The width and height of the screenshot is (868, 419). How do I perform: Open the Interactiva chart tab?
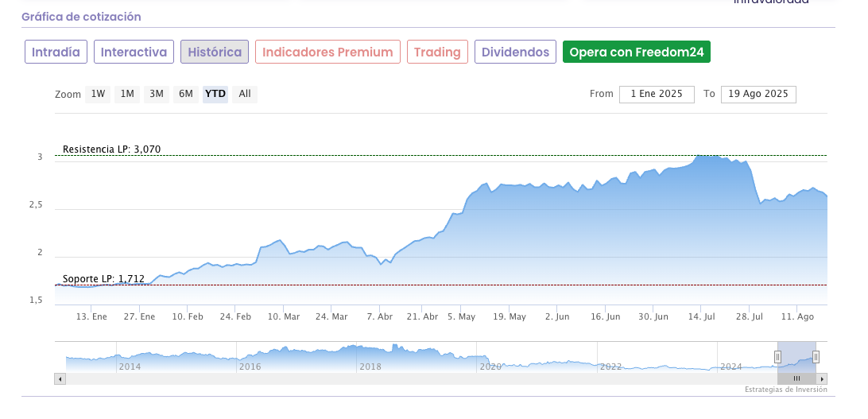(134, 52)
